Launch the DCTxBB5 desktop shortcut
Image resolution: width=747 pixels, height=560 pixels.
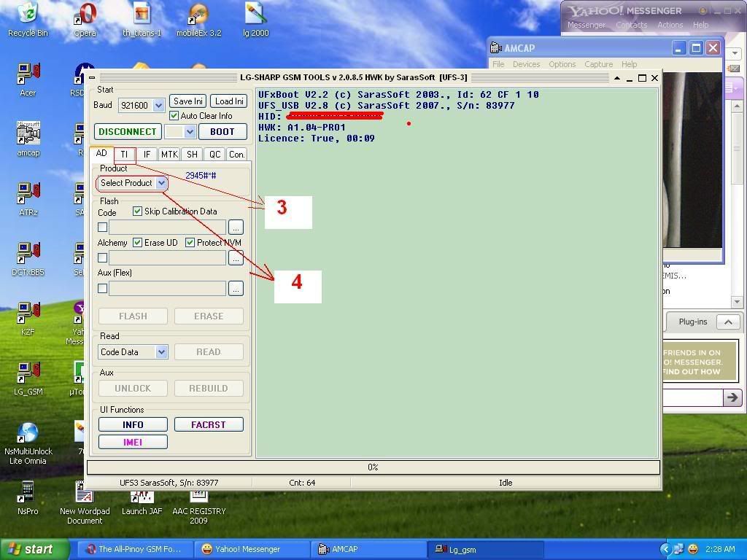pyautogui.click(x=28, y=259)
